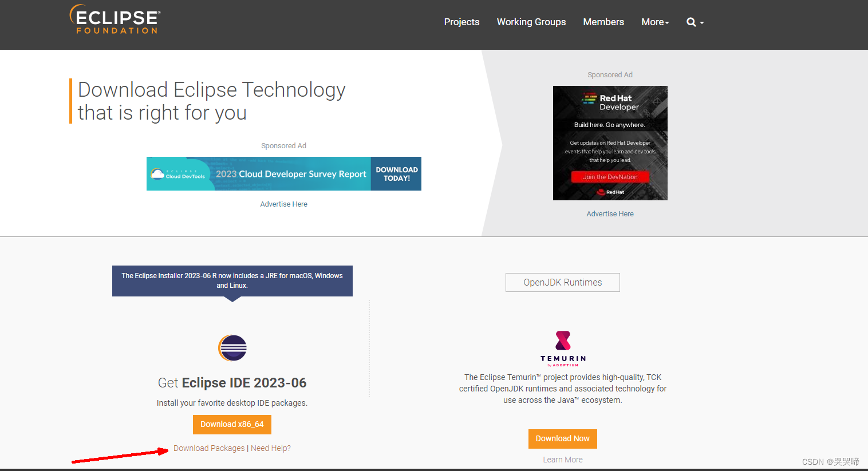Click Join the DevNation button
The width and height of the screenshot is (868, 471).
pos(610,177)
